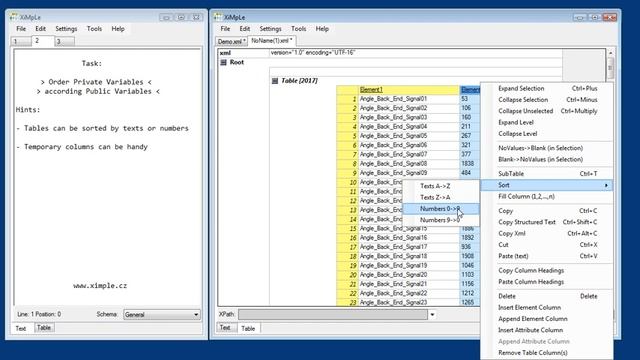This screenshot has height=360, width=640.
Task: Click value cell 1212
Action: [470, 293]
